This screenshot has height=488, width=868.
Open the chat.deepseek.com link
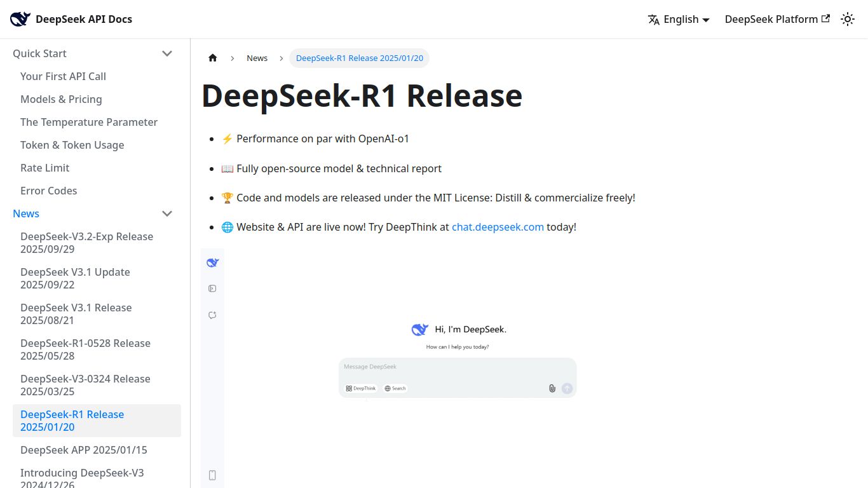498,227
